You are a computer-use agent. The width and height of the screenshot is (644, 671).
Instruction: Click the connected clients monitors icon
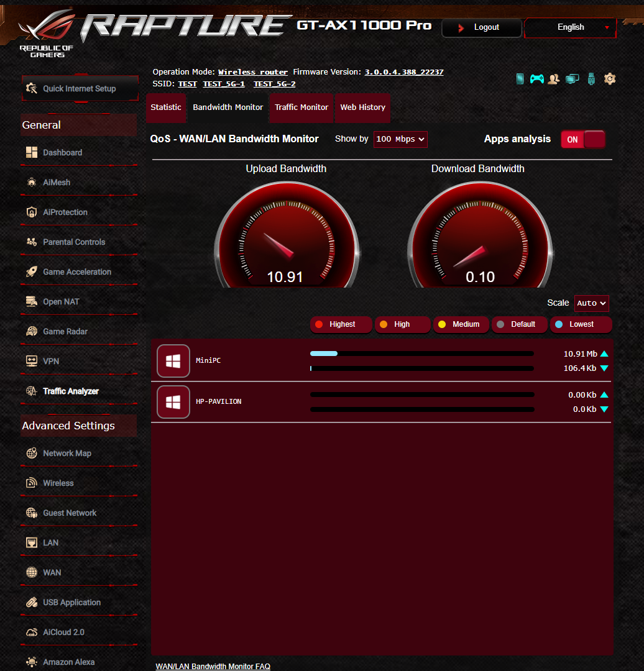pos(572,79)
